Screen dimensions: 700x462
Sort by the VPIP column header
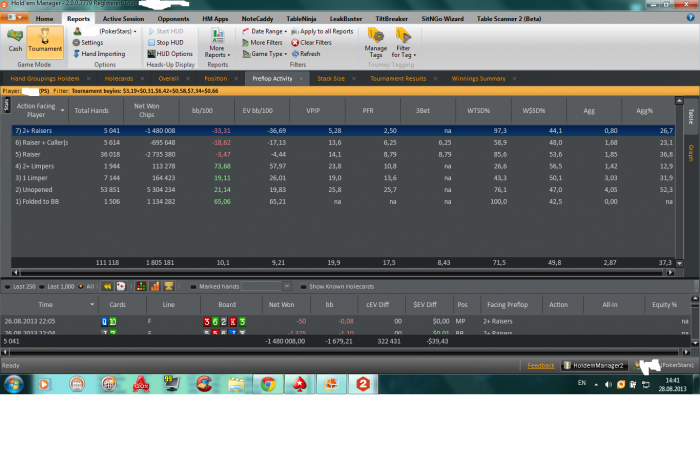(x=313, y=111)
